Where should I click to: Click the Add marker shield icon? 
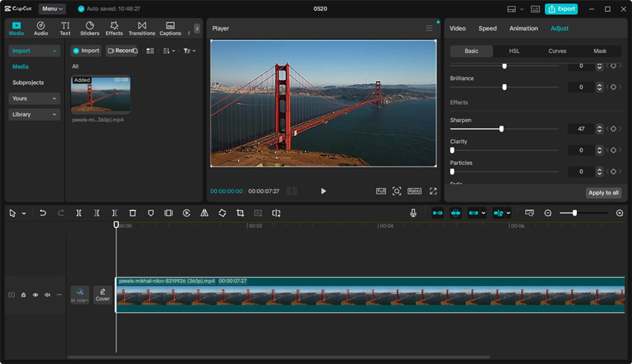point(150,213)
